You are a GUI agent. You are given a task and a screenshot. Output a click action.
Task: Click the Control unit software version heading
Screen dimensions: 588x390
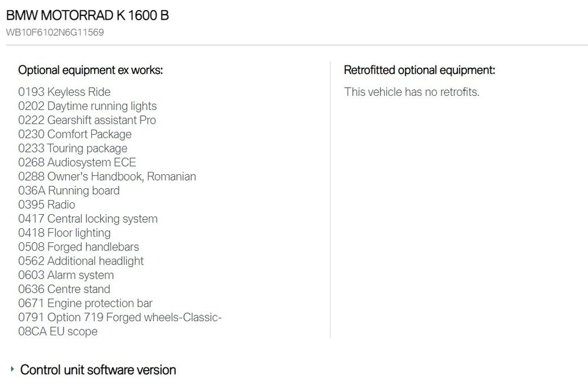(x=98, y=370)
